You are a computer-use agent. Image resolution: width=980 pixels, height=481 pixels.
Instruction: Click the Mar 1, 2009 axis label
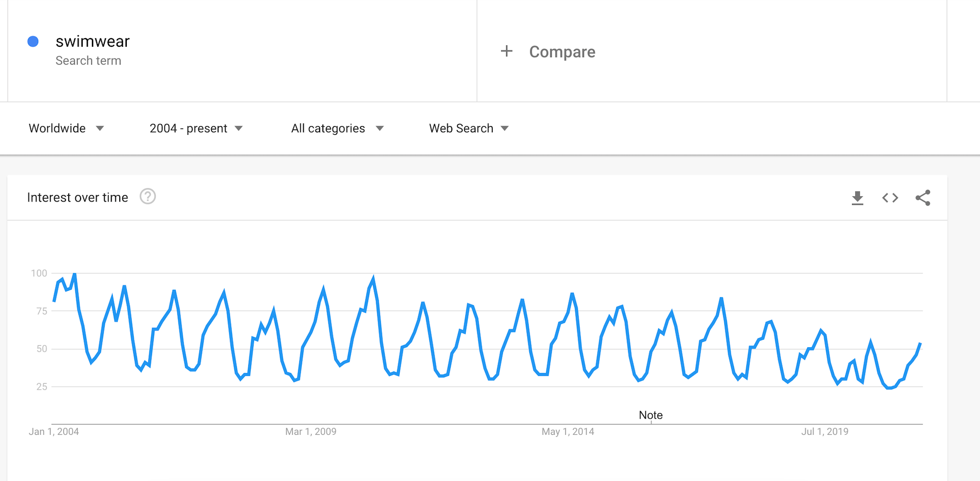pos(311,432)
